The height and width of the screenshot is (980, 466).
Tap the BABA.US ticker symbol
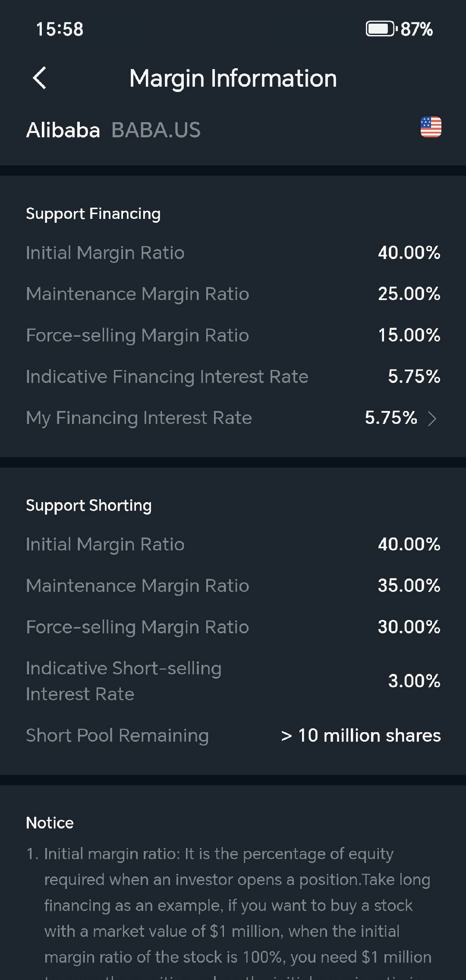(156, 130)
